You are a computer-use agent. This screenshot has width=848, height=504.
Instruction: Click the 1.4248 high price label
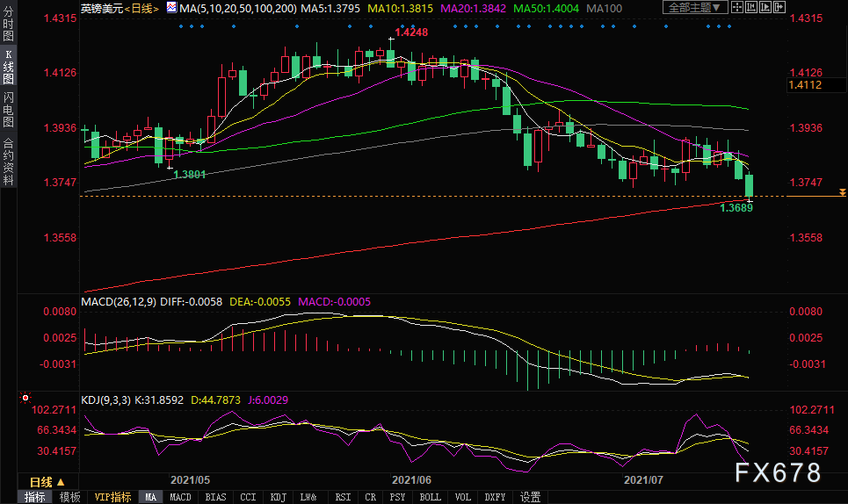point(411,32)
